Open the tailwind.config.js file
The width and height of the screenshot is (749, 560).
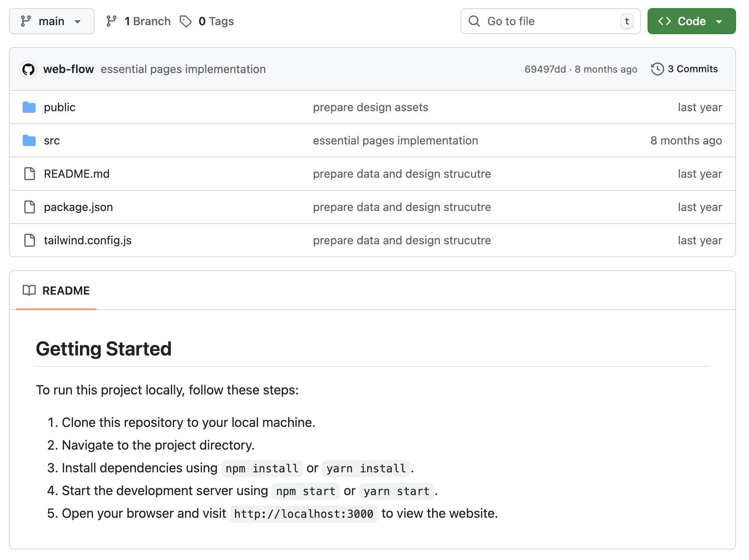[x=88, y=241]
